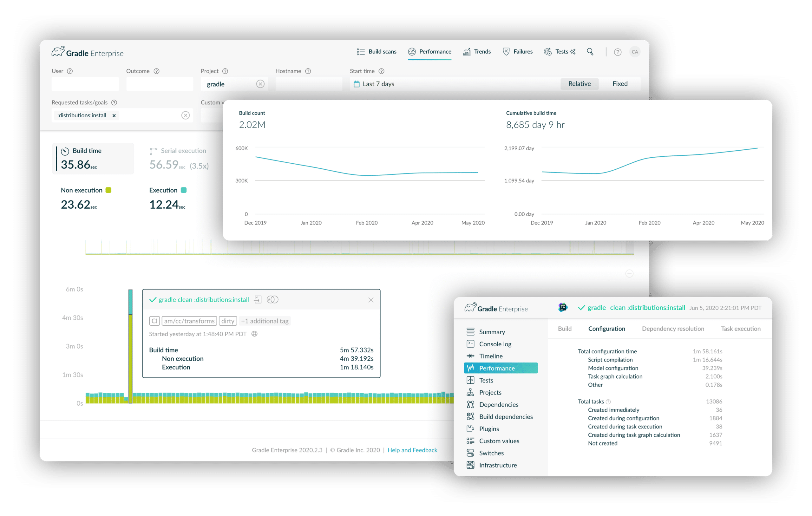812x516 pixels.
Task: Click the compare builds icon in popup
Action: (x=272, y=299)
